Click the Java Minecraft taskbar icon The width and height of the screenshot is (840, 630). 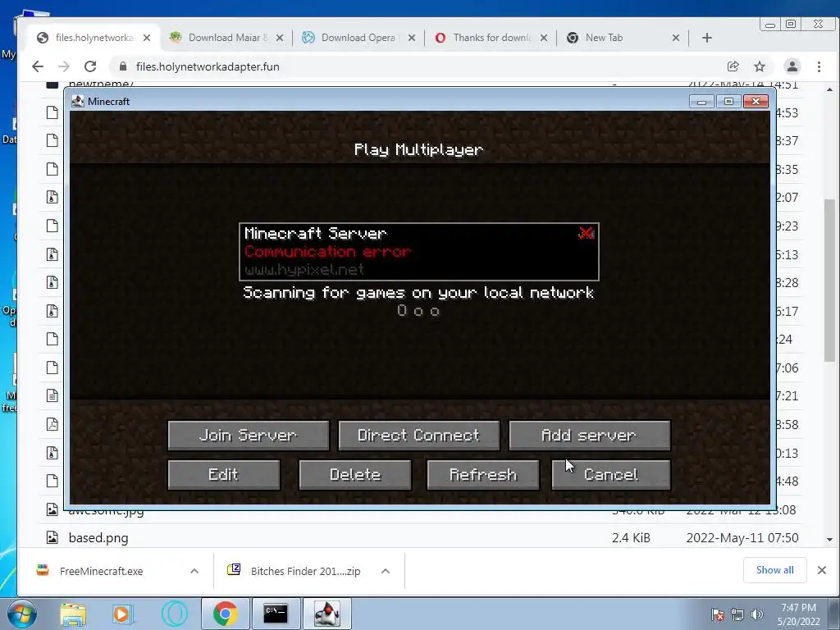tap(327, 614)
